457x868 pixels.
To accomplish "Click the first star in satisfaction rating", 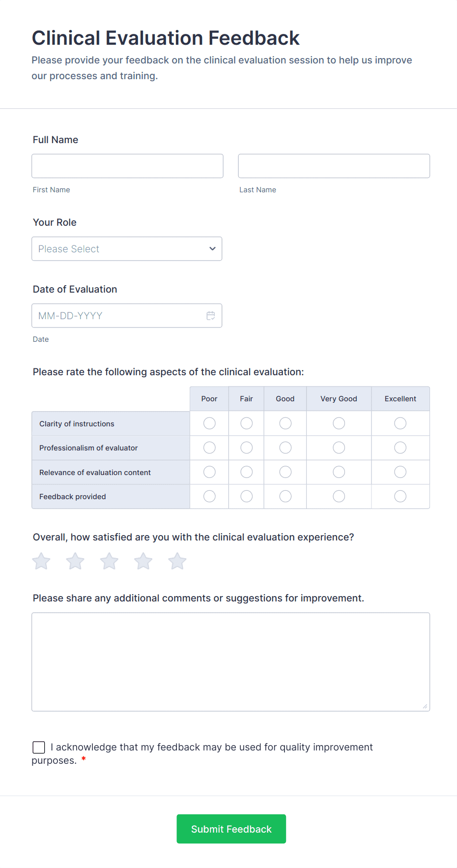I will point(41,561).
